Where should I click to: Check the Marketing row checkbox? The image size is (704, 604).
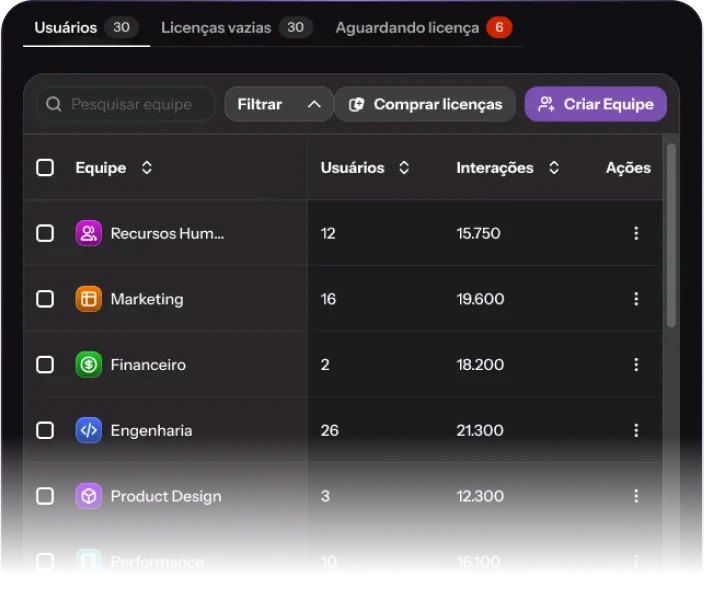point(45,299)
